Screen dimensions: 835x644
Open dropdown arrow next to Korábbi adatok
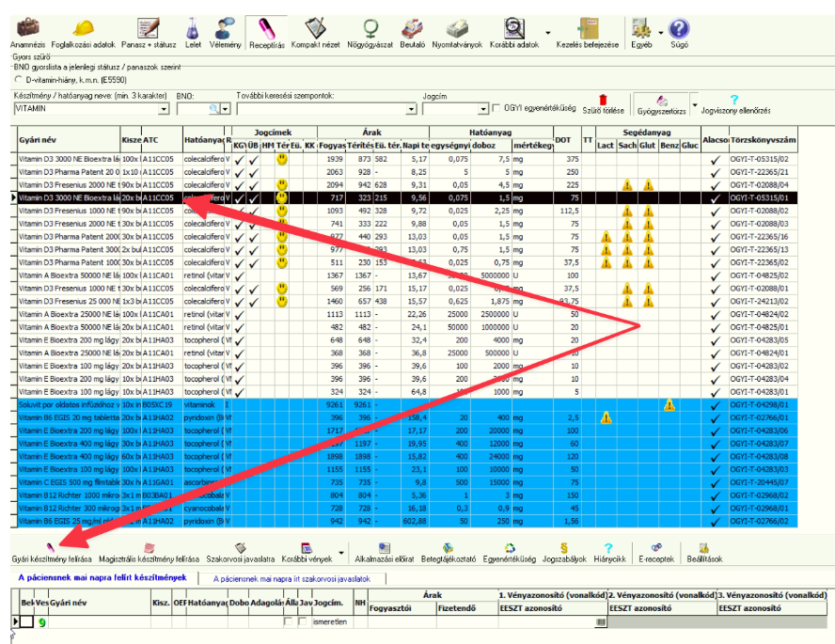click(x=547, y=33)
